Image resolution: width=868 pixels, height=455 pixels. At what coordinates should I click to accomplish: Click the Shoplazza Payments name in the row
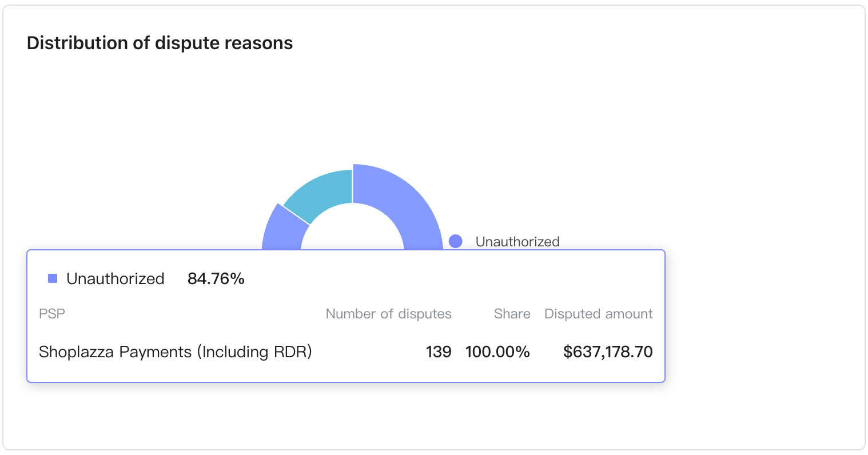115,352
